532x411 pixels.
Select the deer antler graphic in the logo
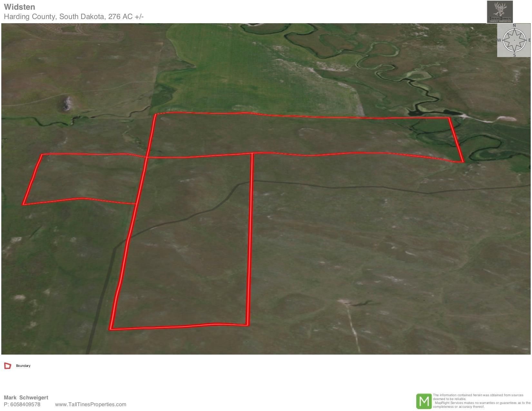click(x=499, y=8)
